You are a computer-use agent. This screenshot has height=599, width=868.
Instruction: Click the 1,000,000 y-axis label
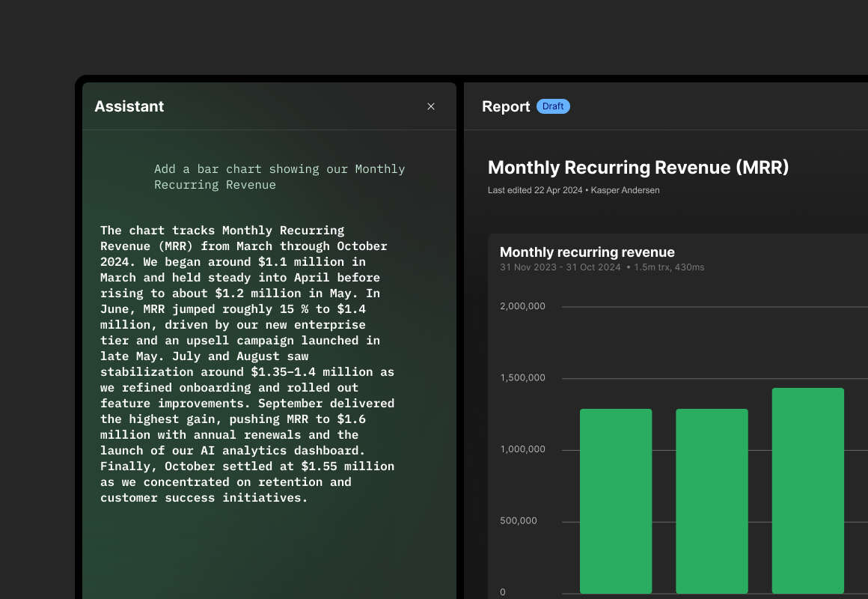pyautogui.click(x=522, y=449)
